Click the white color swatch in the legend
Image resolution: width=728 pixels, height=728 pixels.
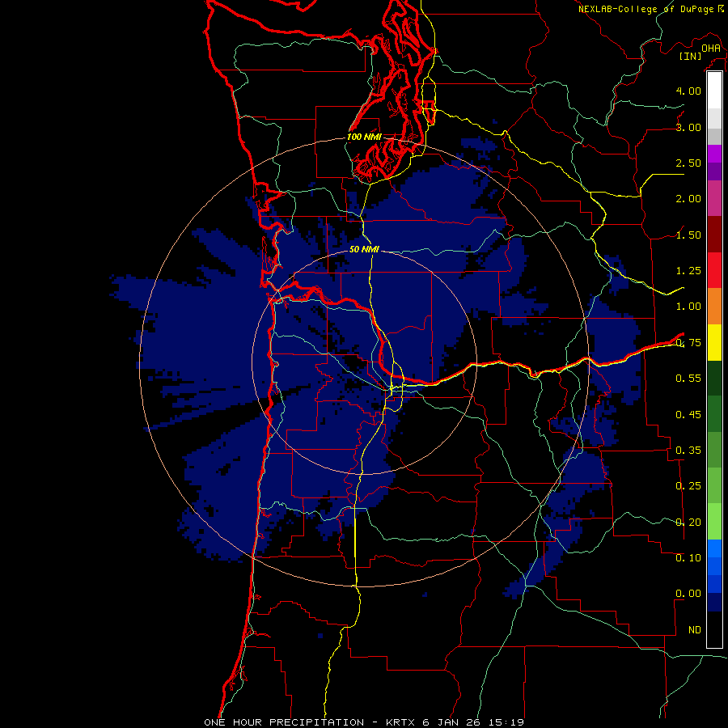(714, 91)
